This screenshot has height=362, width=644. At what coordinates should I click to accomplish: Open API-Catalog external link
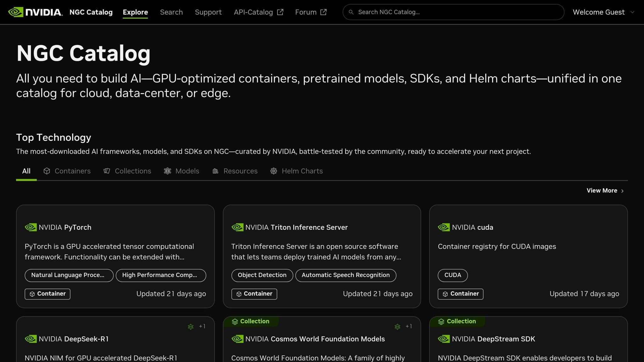pos(258,12)
